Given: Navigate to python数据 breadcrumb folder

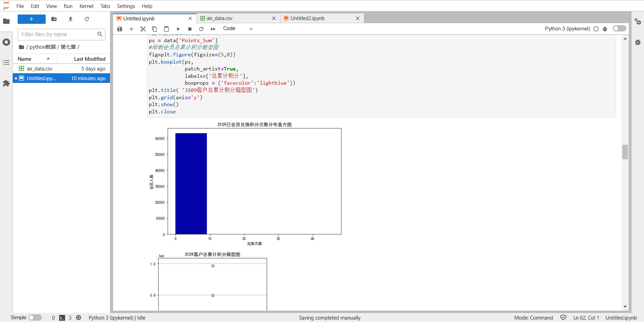Looking at the screenshot, I should tap(43, 47).
